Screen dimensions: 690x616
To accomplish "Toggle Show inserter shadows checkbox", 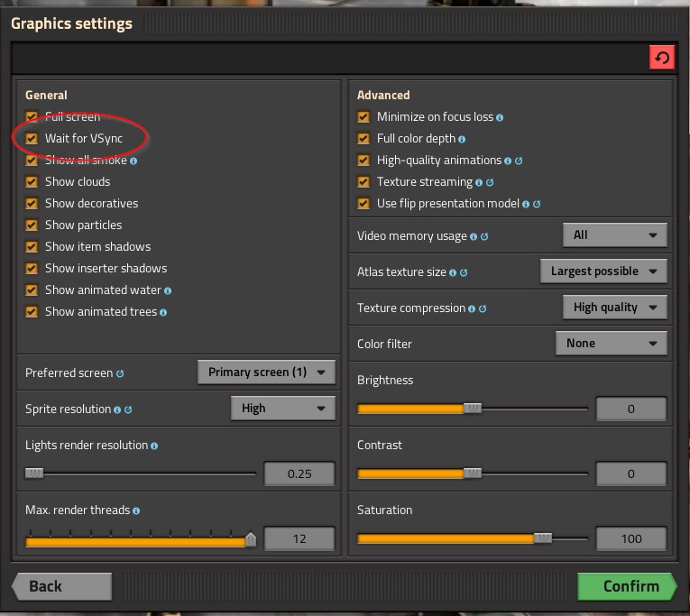I will [x=32, y=269].
